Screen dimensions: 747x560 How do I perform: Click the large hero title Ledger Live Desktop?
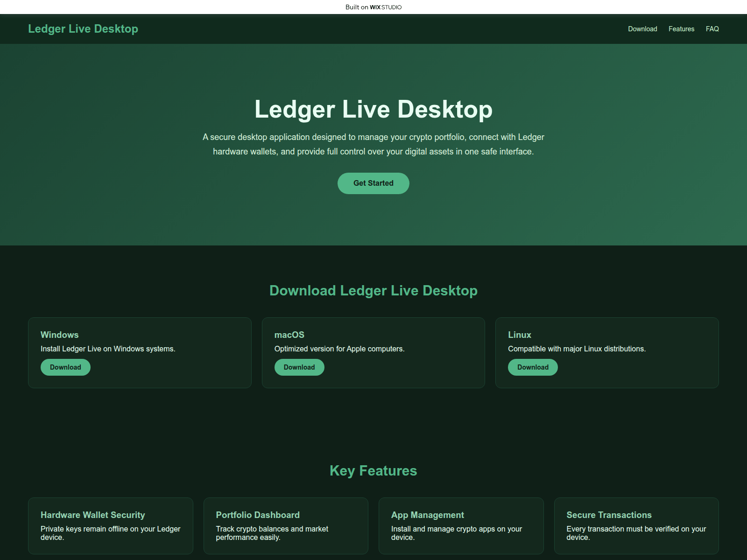pos(373,109)
